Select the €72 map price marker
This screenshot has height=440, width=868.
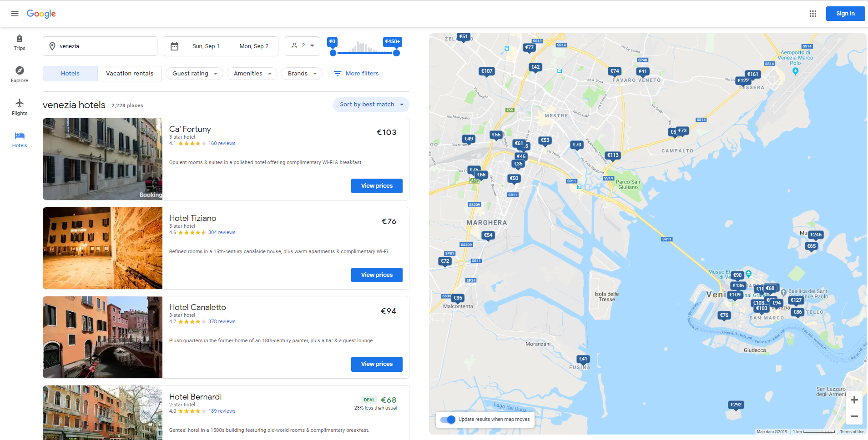tap(445, 261)
